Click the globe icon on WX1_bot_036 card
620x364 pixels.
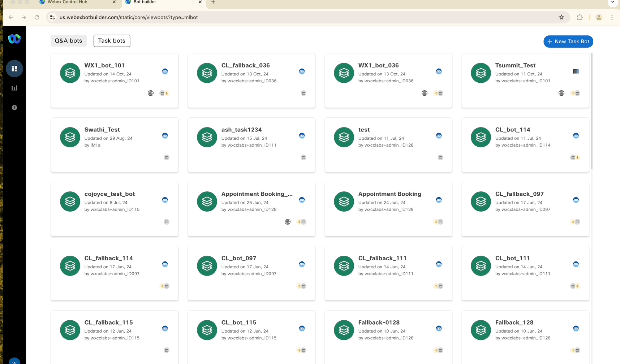[425, 93]
